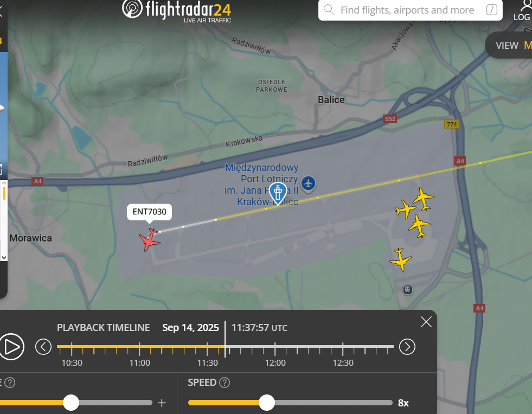Viewport: 532px width, 414px height.
Task: Step timeline forward with right arrow
Action: (x=407, y=347)
